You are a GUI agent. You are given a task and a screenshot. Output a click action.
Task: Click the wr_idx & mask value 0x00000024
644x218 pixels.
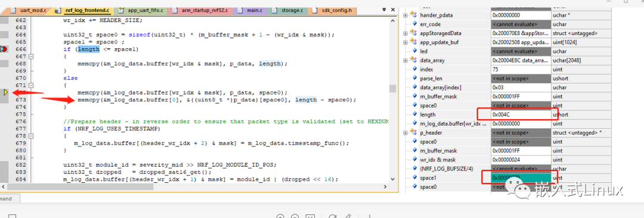pyautogui.click(x=521, y=160)
